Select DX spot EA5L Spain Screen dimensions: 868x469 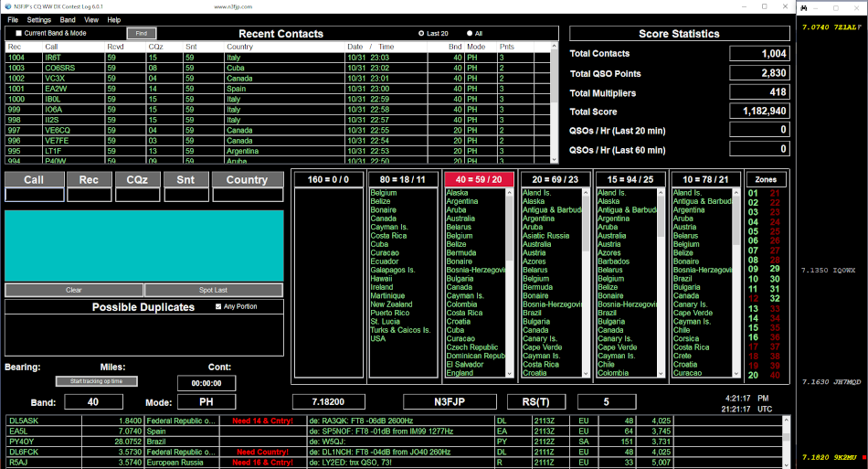[x=394, y=432]
